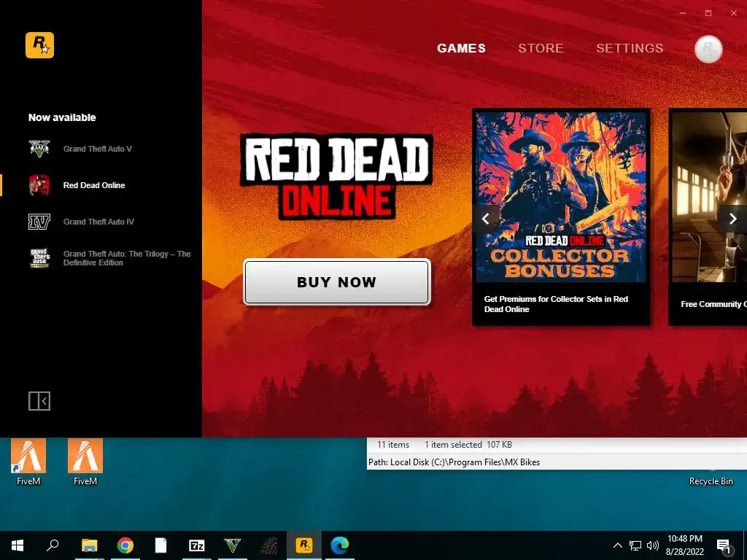Screen dimensions: 747x560
Task: Open taskbar search magnifier
Action: pyautogui.click(x=53, y=545)
